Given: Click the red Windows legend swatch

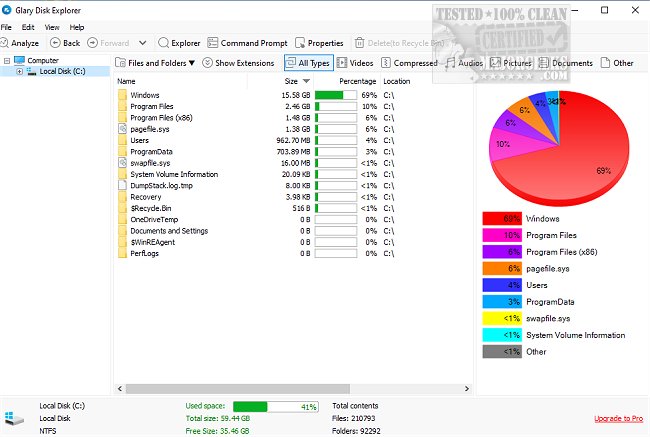Looking at the screenshot, I should [502, 218].
